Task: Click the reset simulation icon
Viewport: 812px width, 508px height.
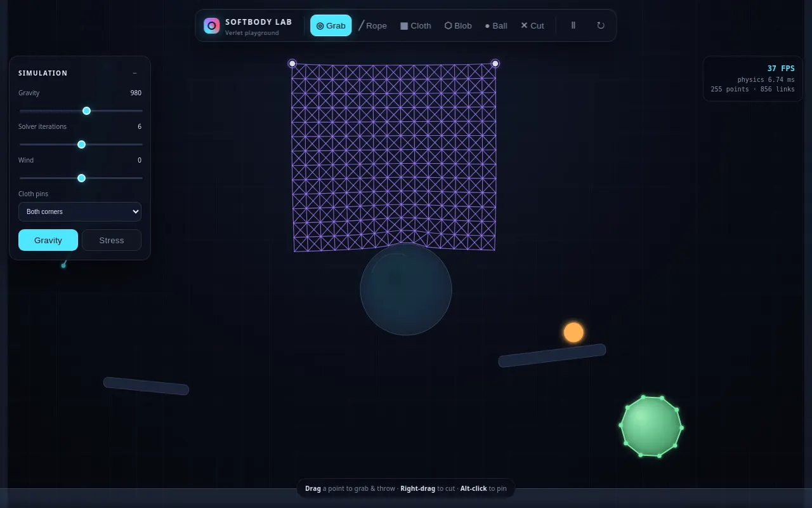Action: (601, 25)
